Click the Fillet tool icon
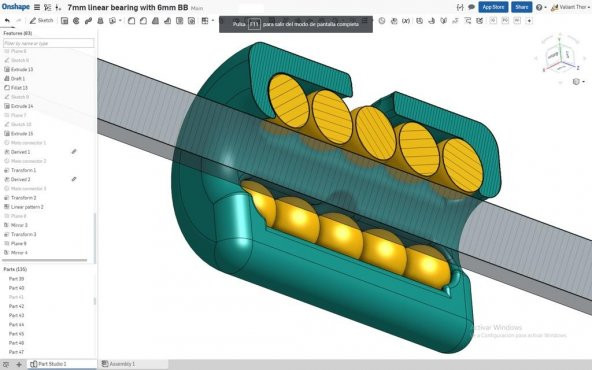Viewport: 592px width, 370px height. [x=131, y=21]
